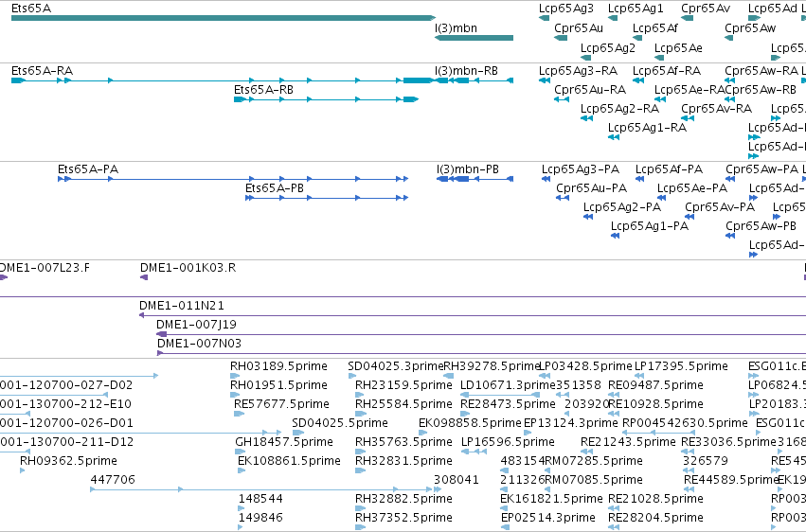
Task: Select the Cpr65Au gene label
Action: [x=579, y=27]
